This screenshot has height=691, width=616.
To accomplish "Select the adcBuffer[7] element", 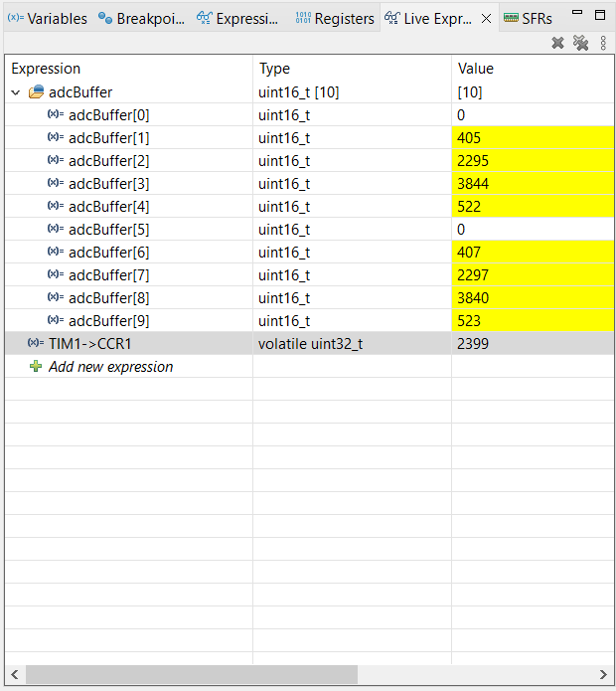I will point(309,275).
